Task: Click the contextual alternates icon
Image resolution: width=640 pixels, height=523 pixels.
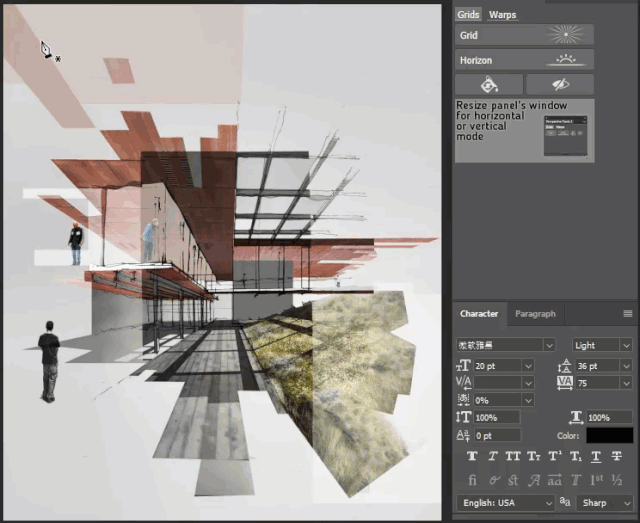Action: coord(493,480)
